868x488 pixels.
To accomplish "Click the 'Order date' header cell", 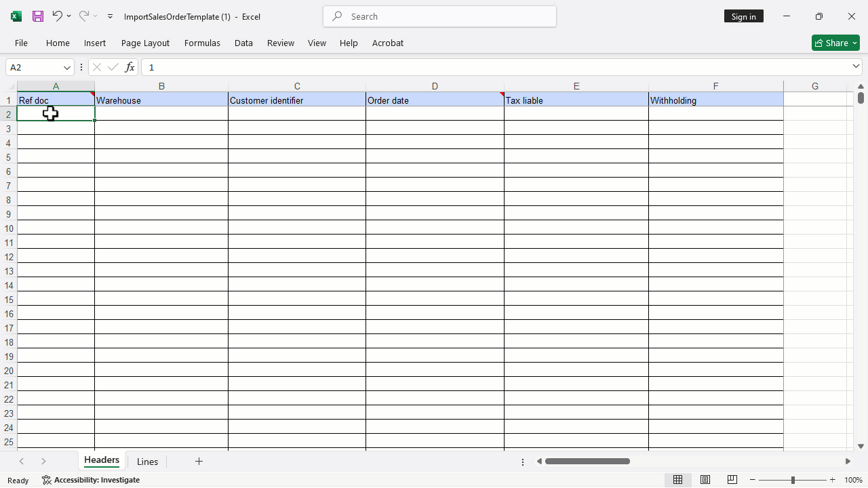I will point(435,100).
